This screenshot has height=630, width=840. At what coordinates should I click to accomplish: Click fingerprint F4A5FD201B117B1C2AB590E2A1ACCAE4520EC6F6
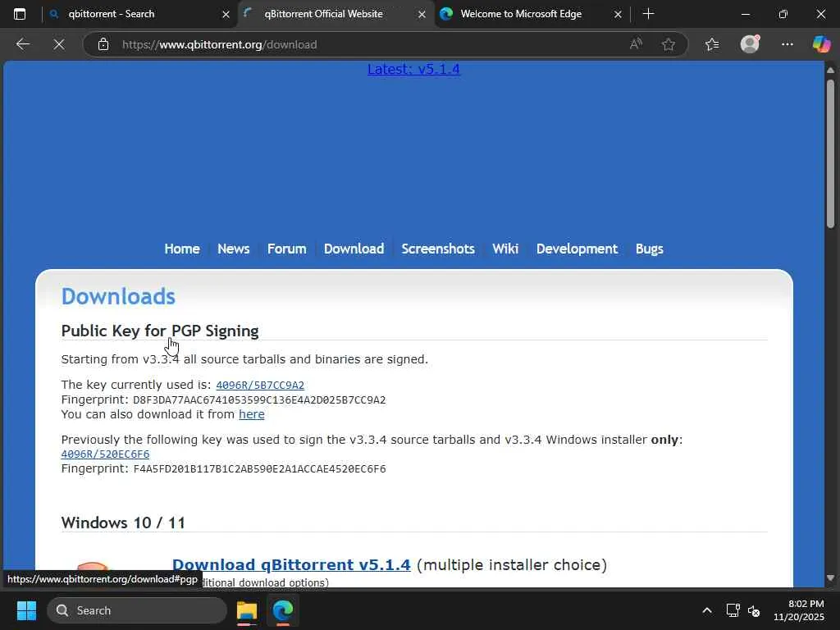(x=259, y=469)
